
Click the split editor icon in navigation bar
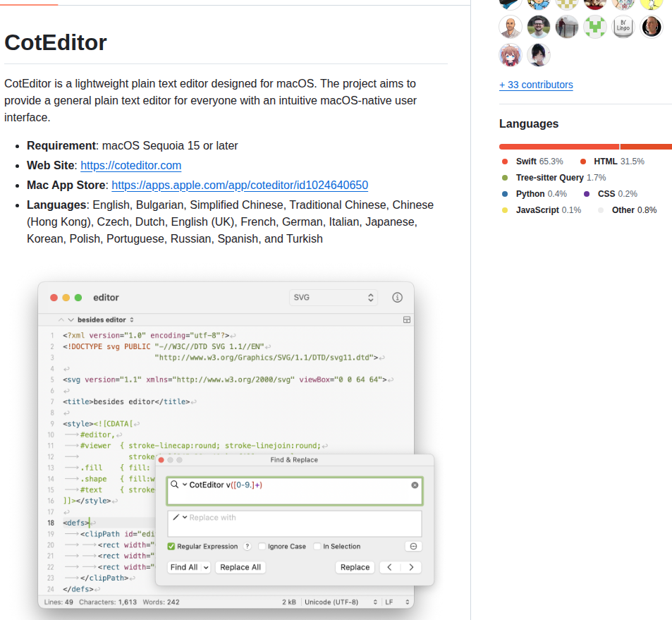point(407,320)
